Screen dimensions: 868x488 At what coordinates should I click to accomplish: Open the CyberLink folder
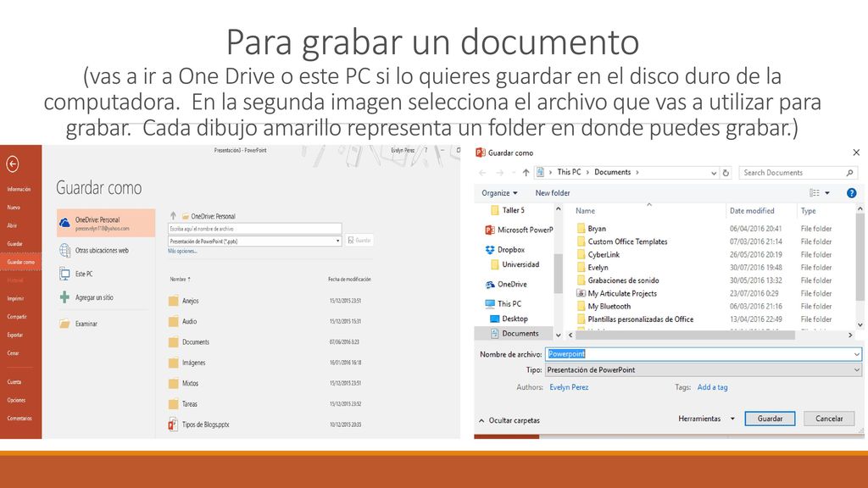[598, 254]
